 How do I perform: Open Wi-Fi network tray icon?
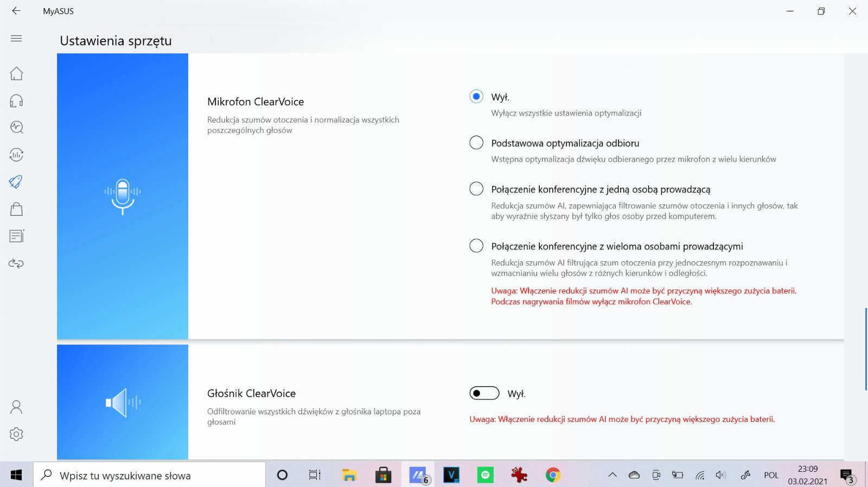tap(700, 475)
